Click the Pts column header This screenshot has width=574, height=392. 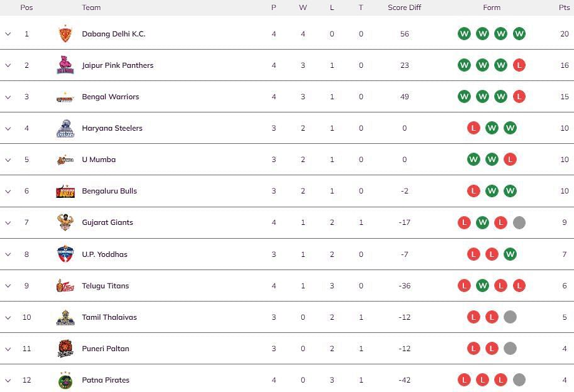point(564,8)
